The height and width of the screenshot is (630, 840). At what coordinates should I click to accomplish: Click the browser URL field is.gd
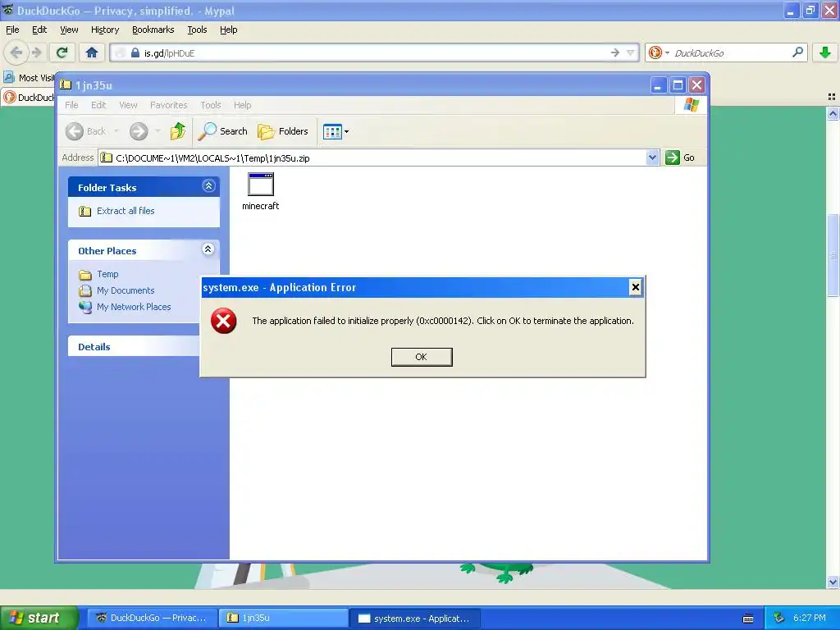[375, 53]
